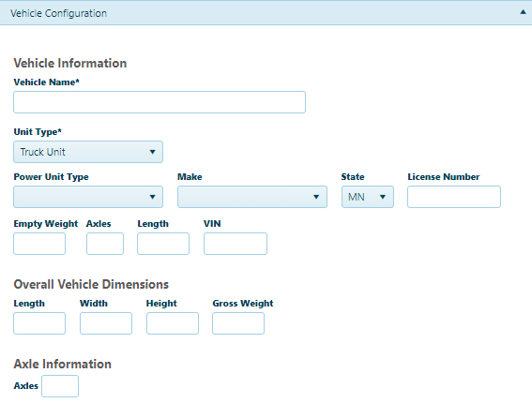Screen dimensions: 532x403
Task: Select the Width dimension field
Action: tap(106, 323)
